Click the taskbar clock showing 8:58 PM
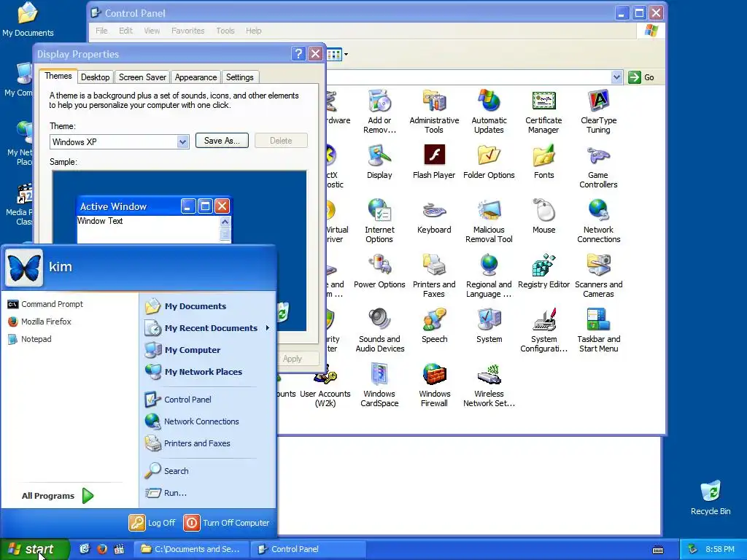The image size is (747, 560). click(x=720, y=549)
